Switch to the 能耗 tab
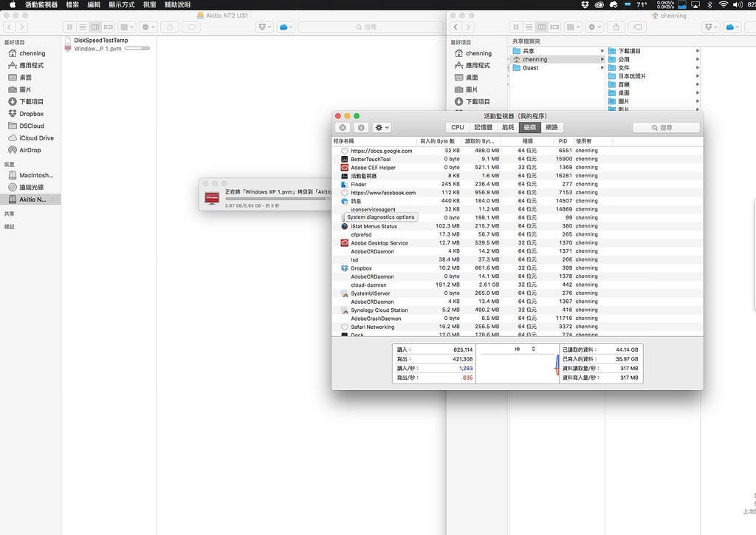756x535 pixels. click(x=508, y=127)
